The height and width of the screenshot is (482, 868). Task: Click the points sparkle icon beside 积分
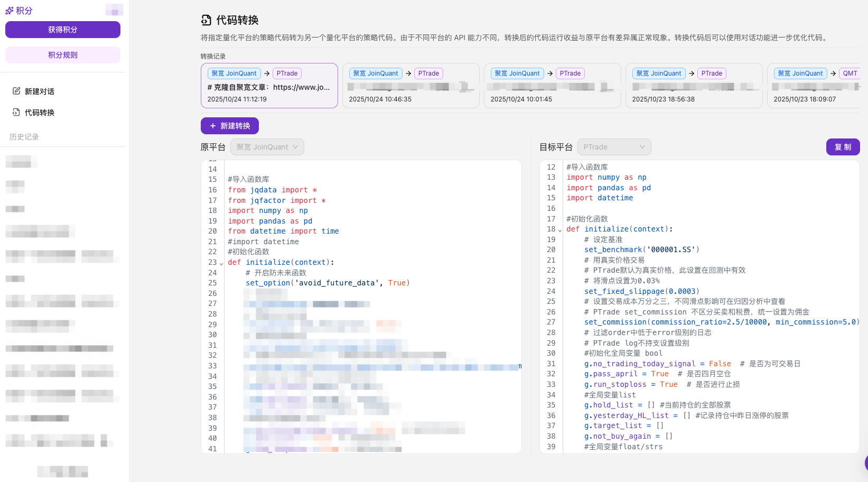(10, 11)
